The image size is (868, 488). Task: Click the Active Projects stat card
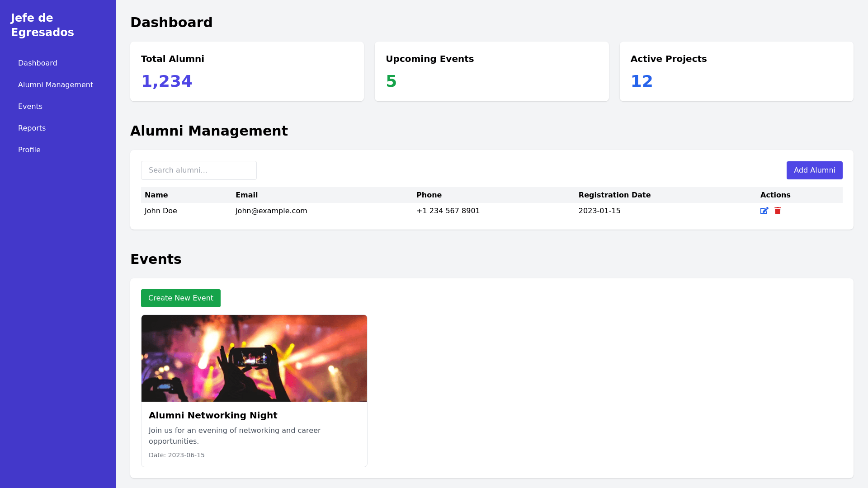tap(736, 71)
